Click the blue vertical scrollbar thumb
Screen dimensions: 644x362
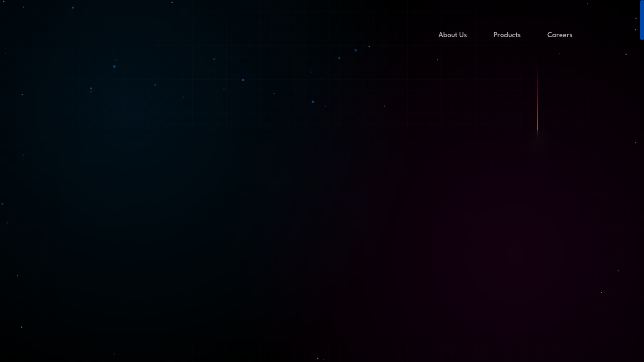(642, 20)
